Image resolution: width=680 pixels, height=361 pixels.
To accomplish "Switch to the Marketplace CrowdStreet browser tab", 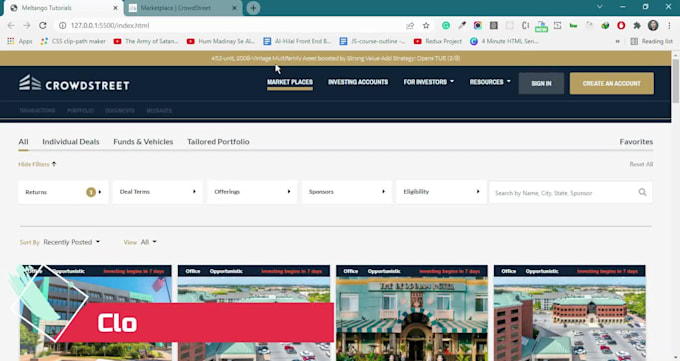I will coord(183,8).
